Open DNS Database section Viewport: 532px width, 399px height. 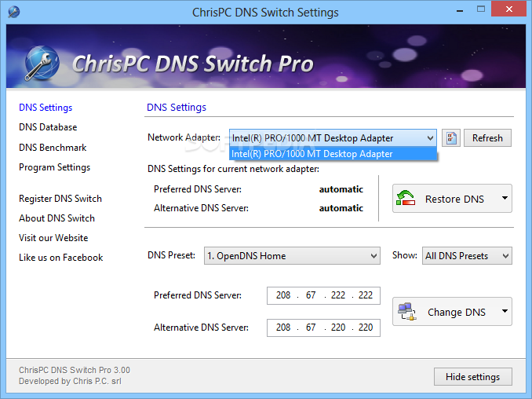click(48, 127)
